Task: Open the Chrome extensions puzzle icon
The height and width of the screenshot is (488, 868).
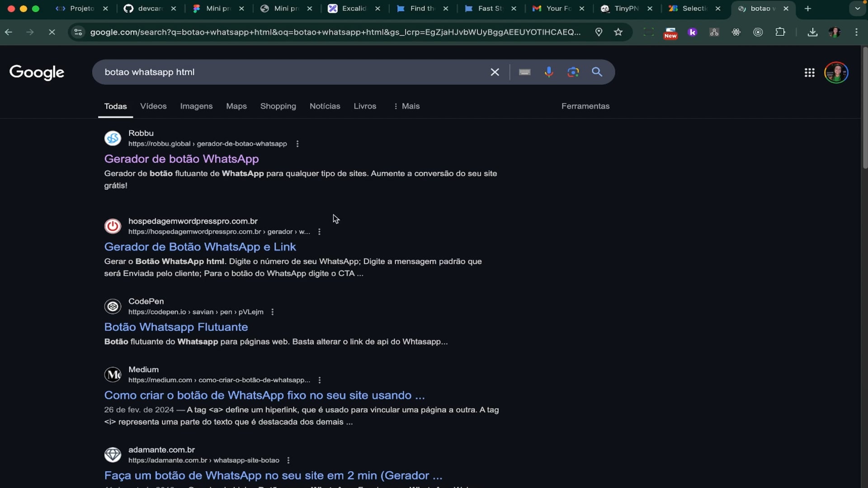Action: point(780,32)
